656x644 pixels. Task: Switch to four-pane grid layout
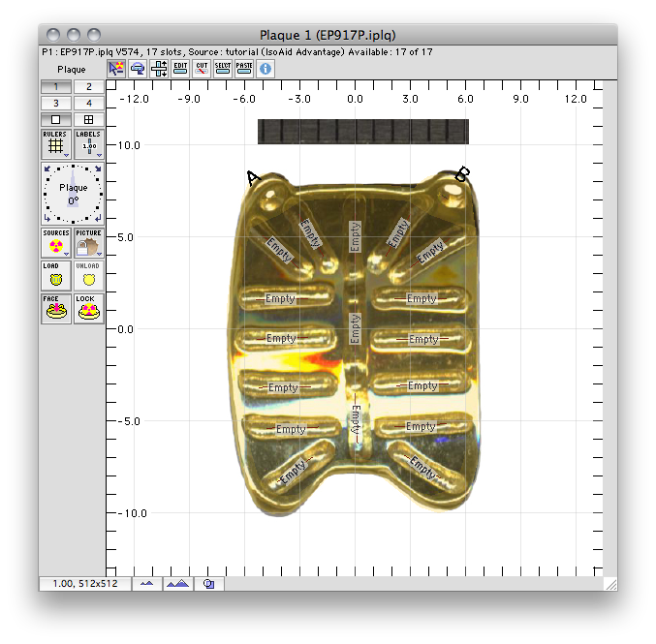point(89,120)
